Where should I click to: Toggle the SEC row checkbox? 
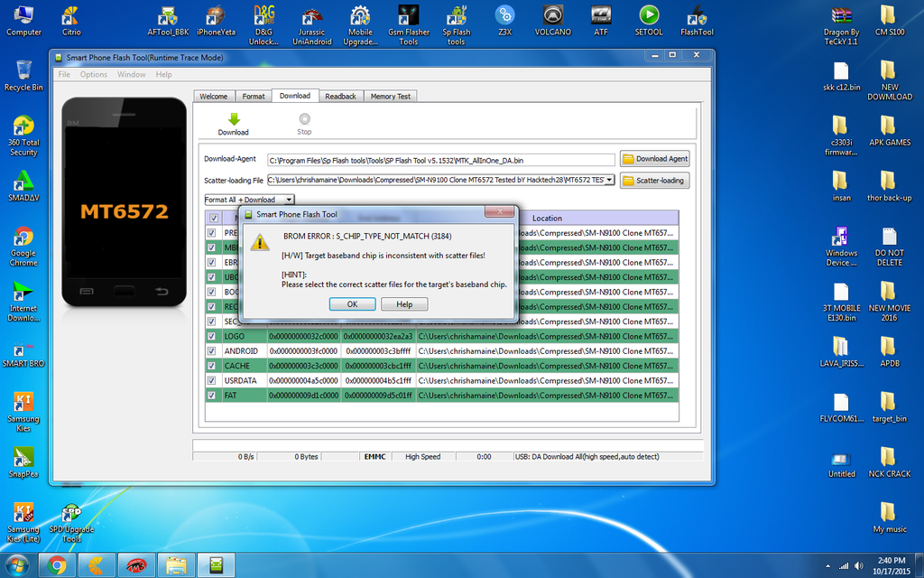[211, 322]
